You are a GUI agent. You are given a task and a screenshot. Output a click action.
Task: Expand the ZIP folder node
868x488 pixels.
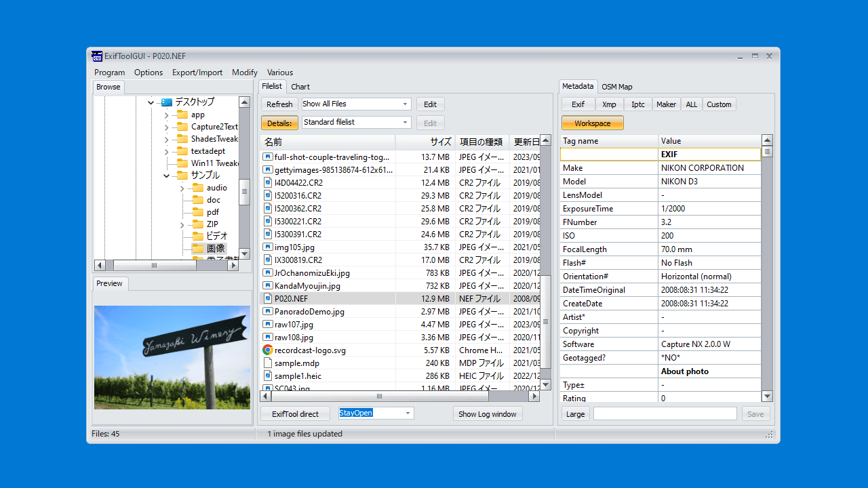click(182, 224)
